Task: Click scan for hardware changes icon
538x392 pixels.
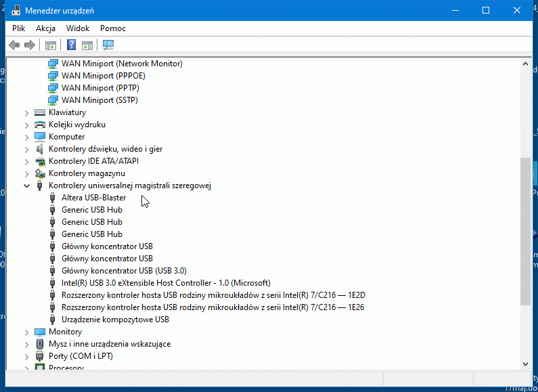Action: pyautogui.click(x=108, y=45)
